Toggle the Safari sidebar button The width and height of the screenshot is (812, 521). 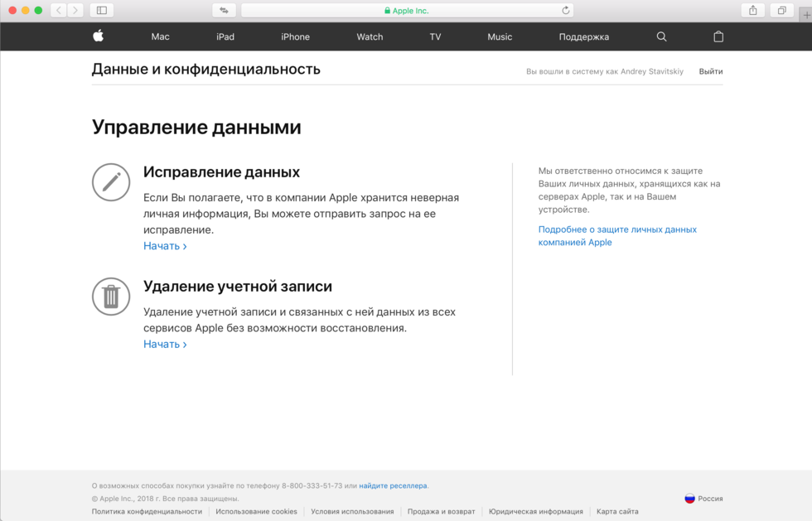point(102,11)
